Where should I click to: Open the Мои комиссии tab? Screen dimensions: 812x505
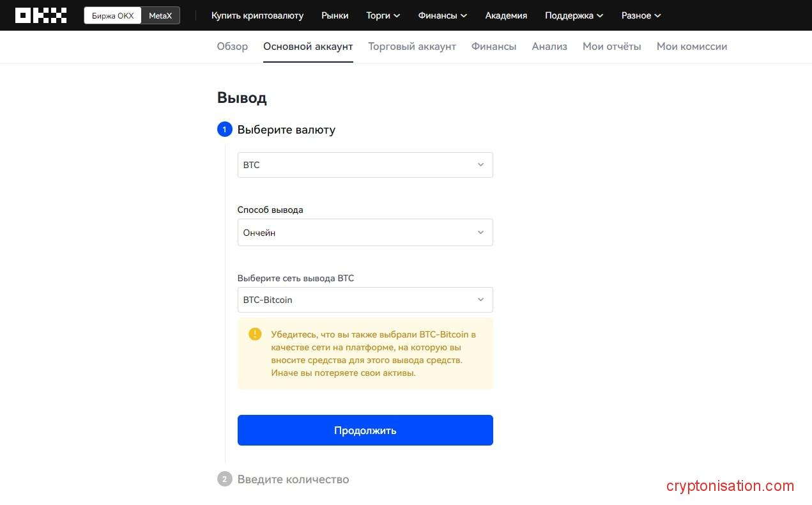point(692,47)
